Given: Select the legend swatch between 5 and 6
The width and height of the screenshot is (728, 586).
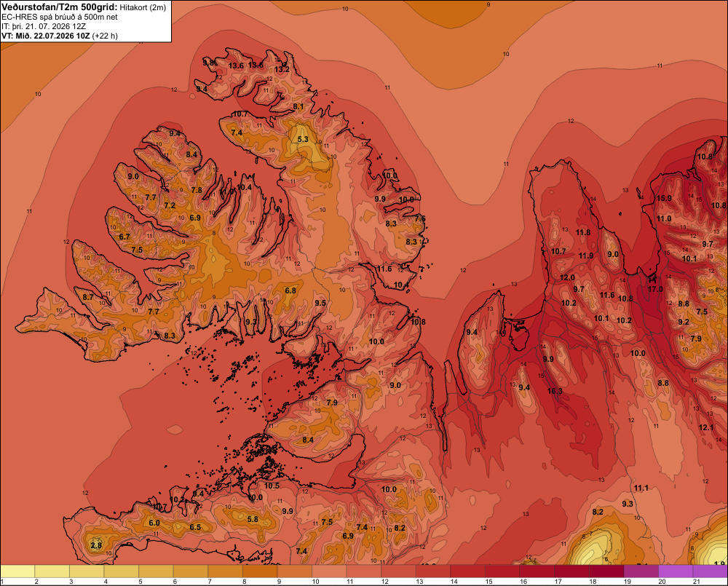Looking at the screenshot, I should [156, 571].
